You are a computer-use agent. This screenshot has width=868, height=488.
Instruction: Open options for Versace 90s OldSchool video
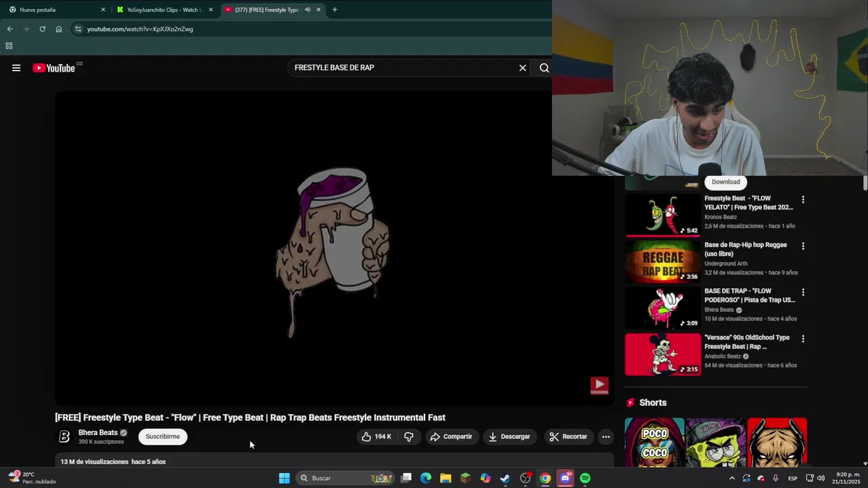[803, 339]
